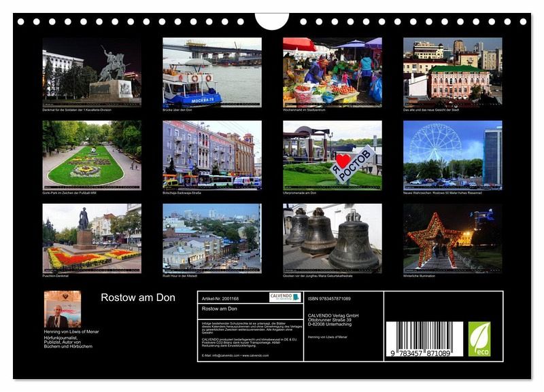Click the CALVENDO logo badge
This screenshot has height=392, width=544.
coord(285,297)
